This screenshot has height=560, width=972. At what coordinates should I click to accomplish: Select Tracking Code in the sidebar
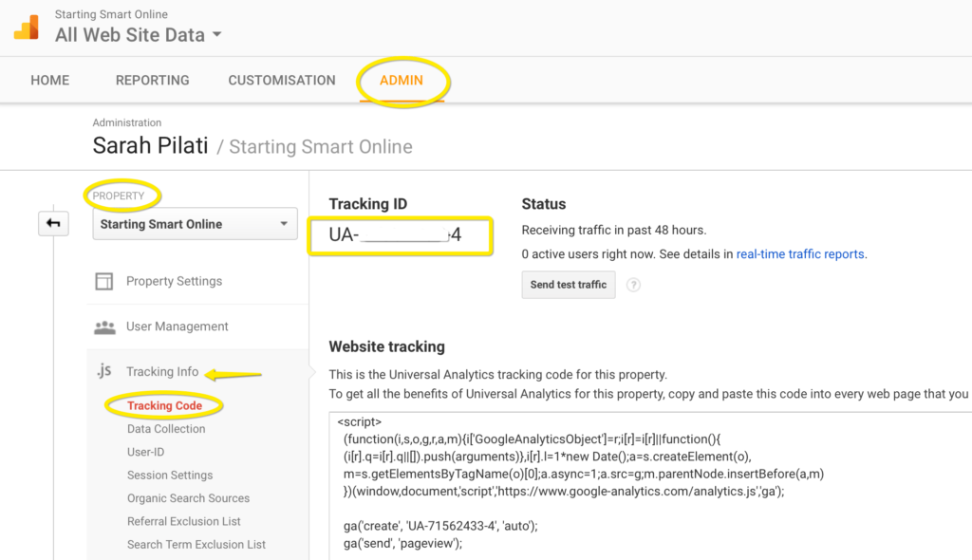pos(165,405)
